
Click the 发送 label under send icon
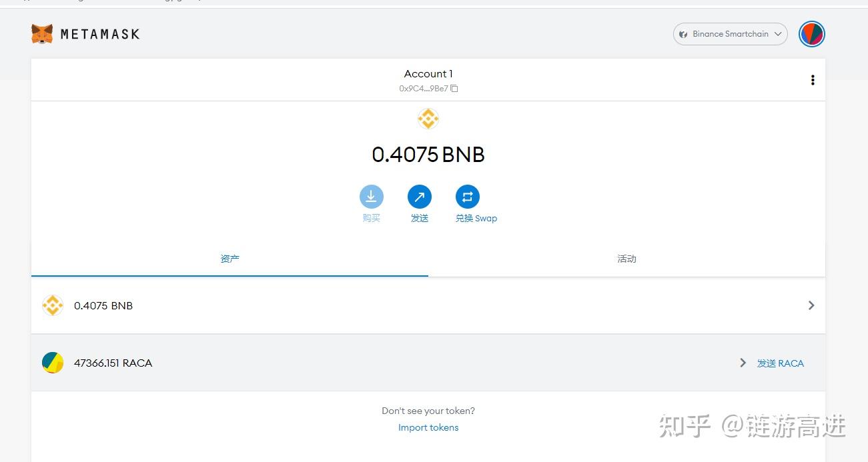point(420,219)
